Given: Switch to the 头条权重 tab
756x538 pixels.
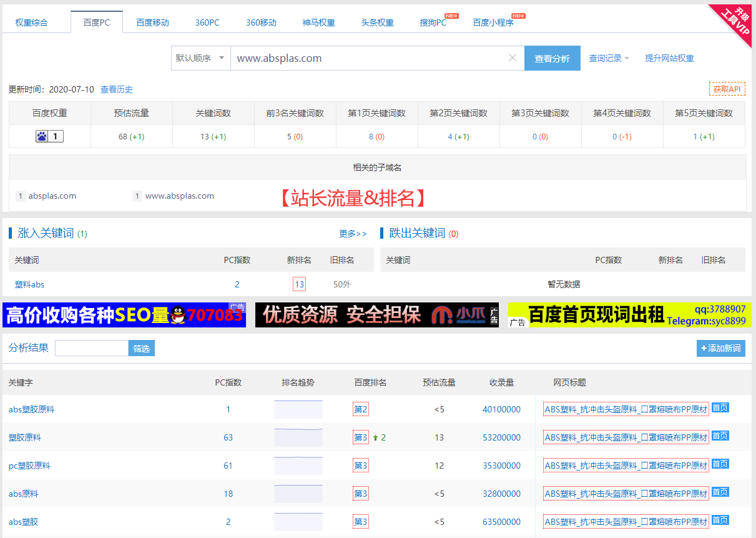Looking at the screenshot, I should tap(377, 22).
